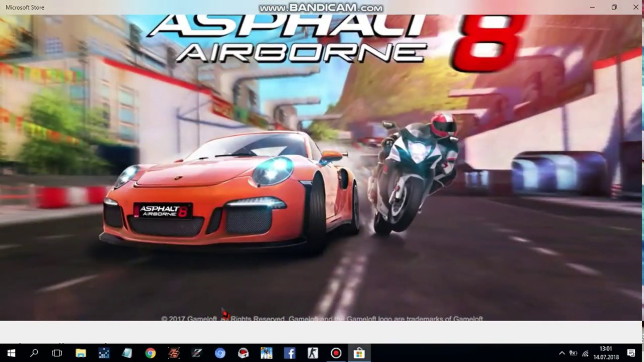Open File Explorer from the taskbar

coord(80,353)
